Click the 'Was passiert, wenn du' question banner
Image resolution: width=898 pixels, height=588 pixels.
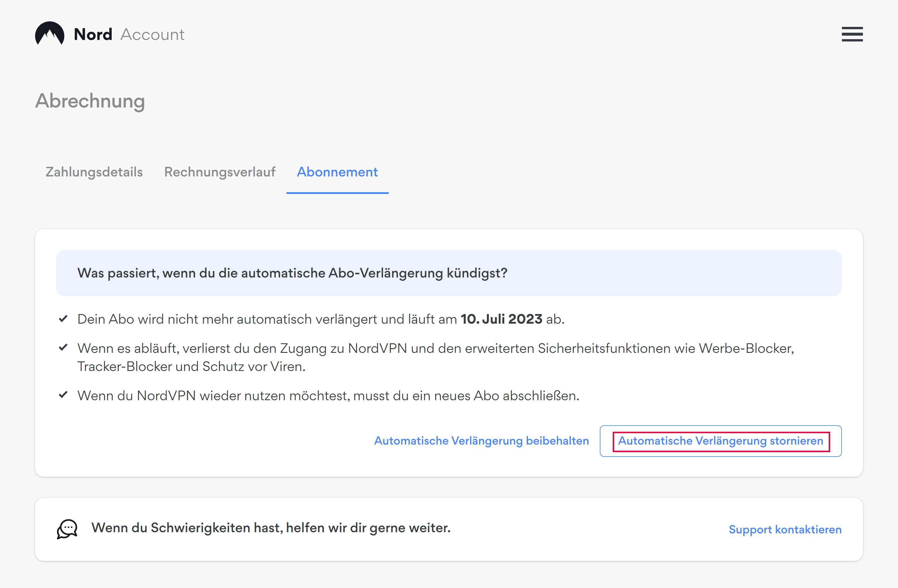tap(449, 273)
